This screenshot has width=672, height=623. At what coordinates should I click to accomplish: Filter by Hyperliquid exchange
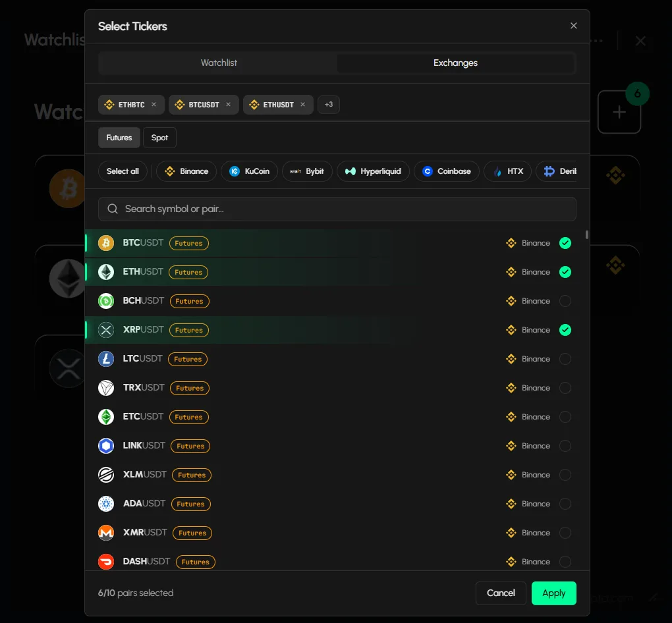pyautogui.click(x=374, y=171)
